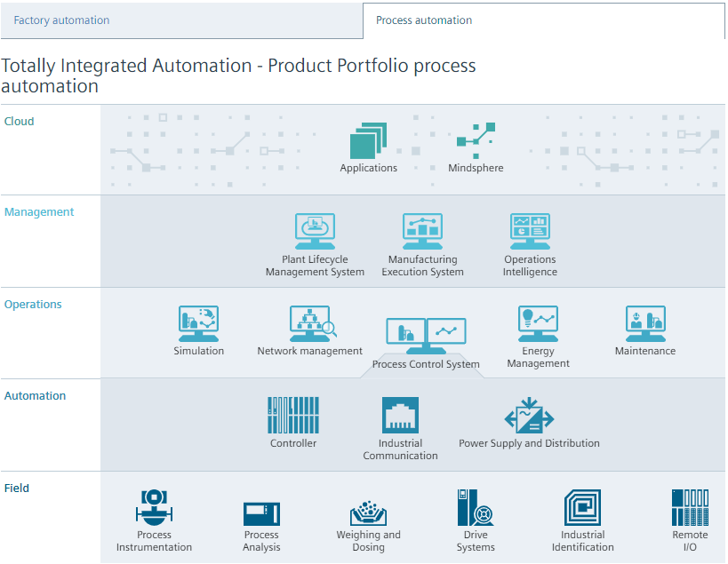Select the Process automation tab
728x564 pixels.
(x=424, y=20)
